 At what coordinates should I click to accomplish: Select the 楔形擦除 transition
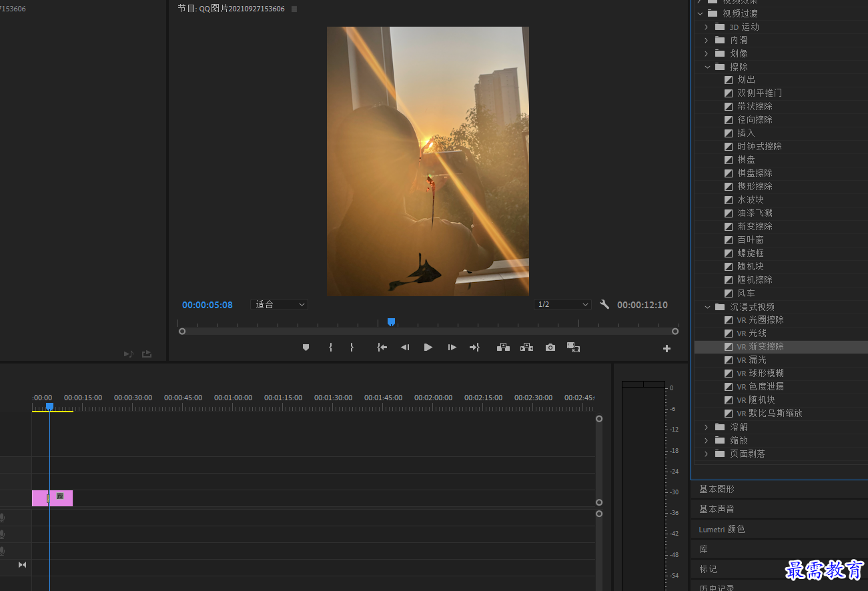[x=755, y=186]
